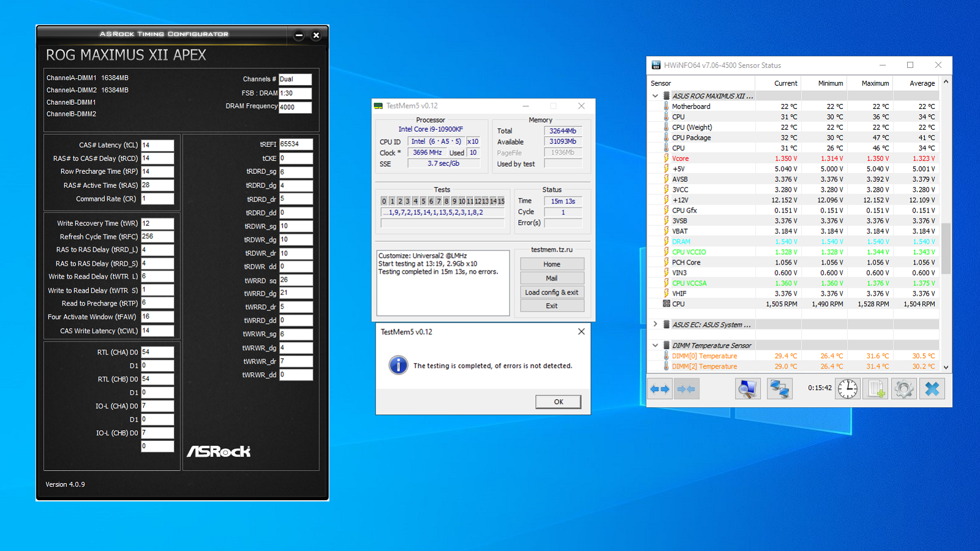
Task: Start logging with the sheet-plus icon in HWiNFO
Action: 875,389
